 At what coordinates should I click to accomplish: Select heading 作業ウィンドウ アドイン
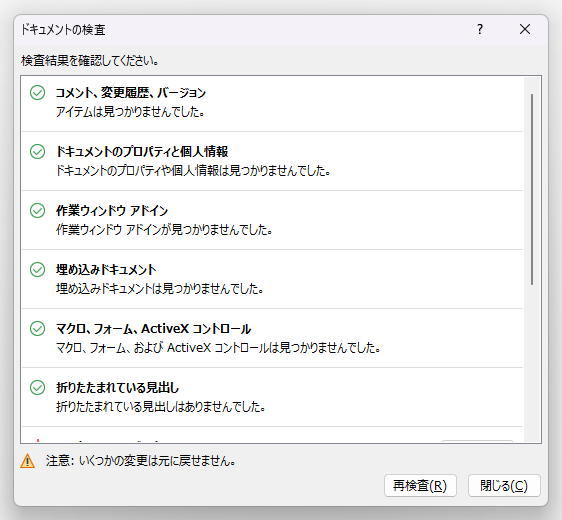click(x=112, y=210)
